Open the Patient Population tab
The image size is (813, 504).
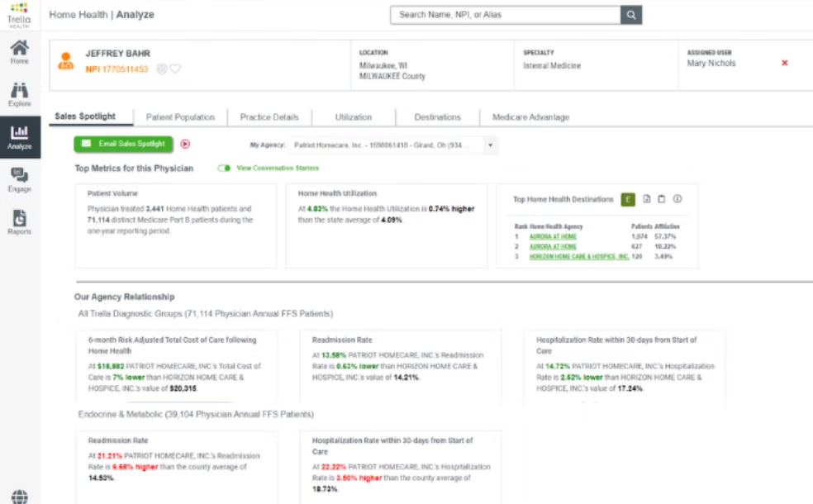click(181, 116)
